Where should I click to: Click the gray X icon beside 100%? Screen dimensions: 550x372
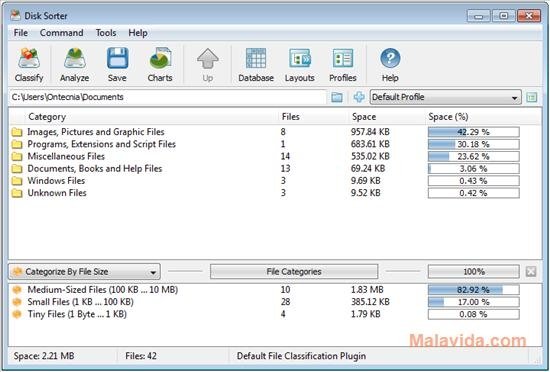531,271
